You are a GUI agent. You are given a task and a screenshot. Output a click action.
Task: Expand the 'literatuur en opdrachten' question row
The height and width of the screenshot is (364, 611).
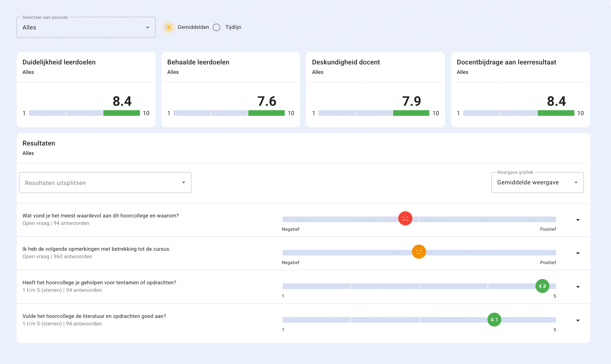pos(578,320)
